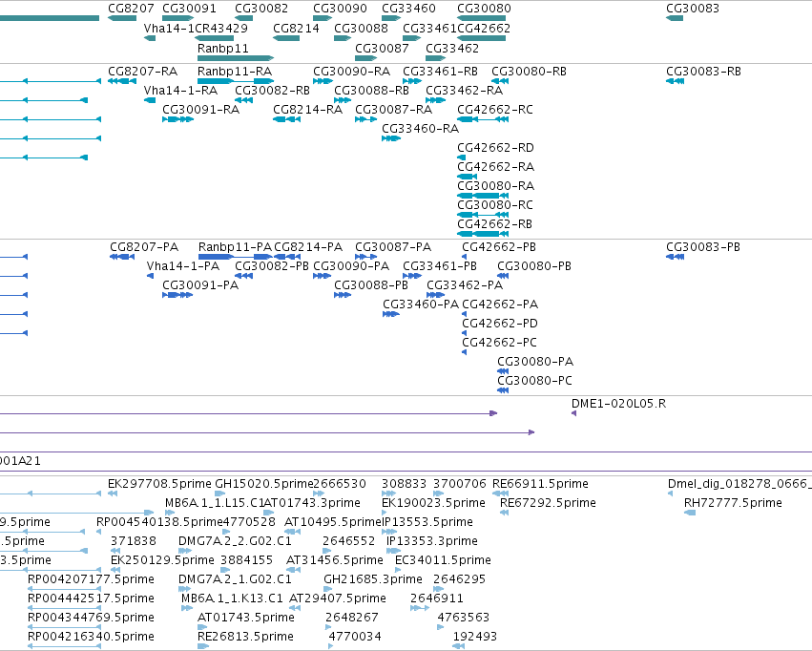Select the CG33460-PA protein label

click(x=421, y=304)
